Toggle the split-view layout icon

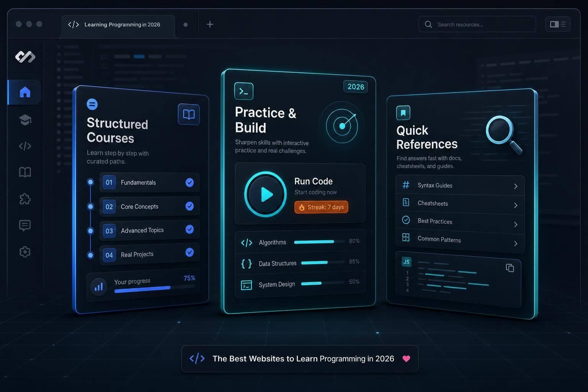coord(558,24)
